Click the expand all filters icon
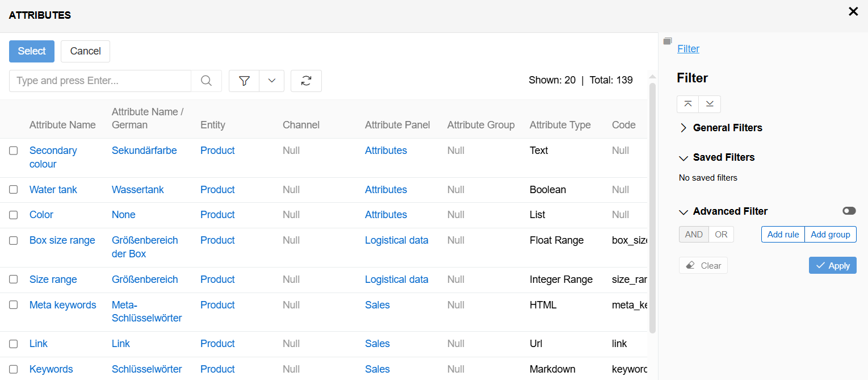This screenshot has height=380, width=868. coord(710,104)
